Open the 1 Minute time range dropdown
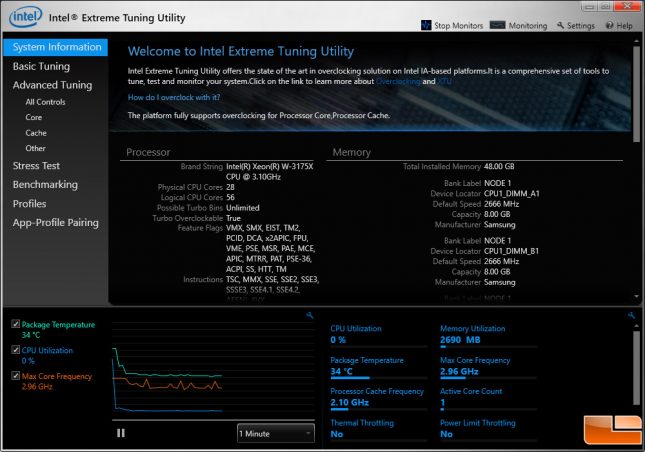Screen dimensions: 645x452 pyautogui.click(x=276, y=433)
